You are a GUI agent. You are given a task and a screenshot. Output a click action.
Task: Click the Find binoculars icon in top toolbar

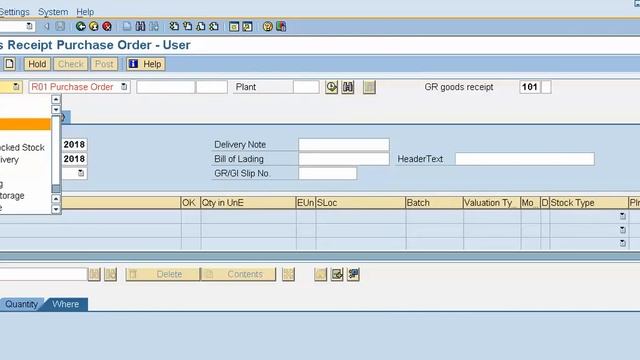[x=140, y=27]
